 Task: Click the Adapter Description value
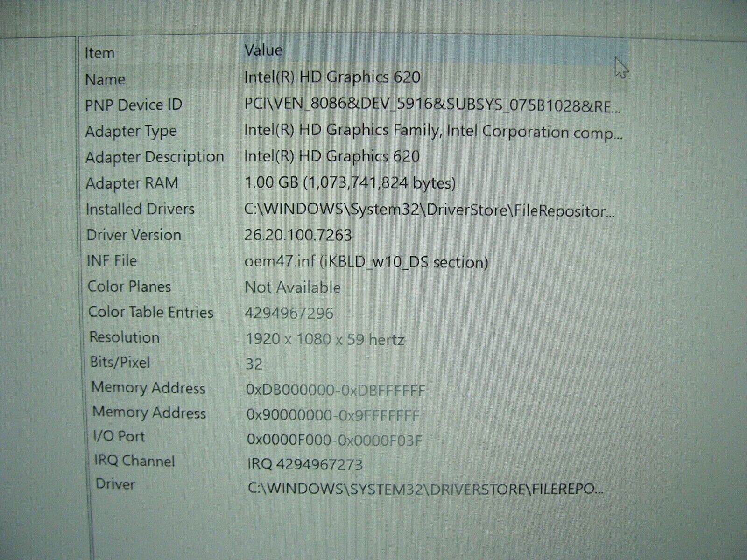coord(331,156)
